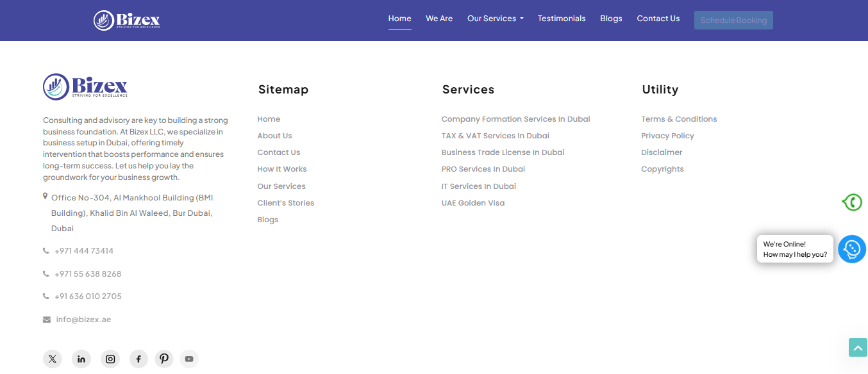
Task: Open the X (Twitter) social icon
Action: 53,359
